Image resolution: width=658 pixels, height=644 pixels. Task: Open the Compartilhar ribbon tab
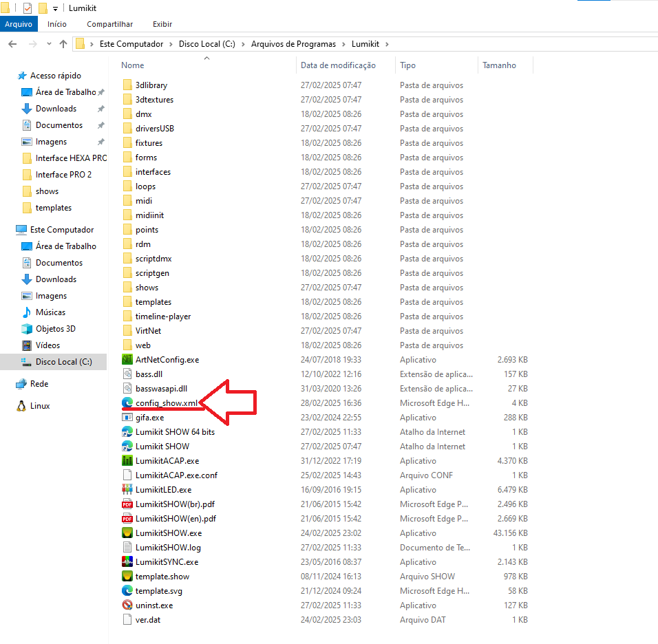[109, 24]
